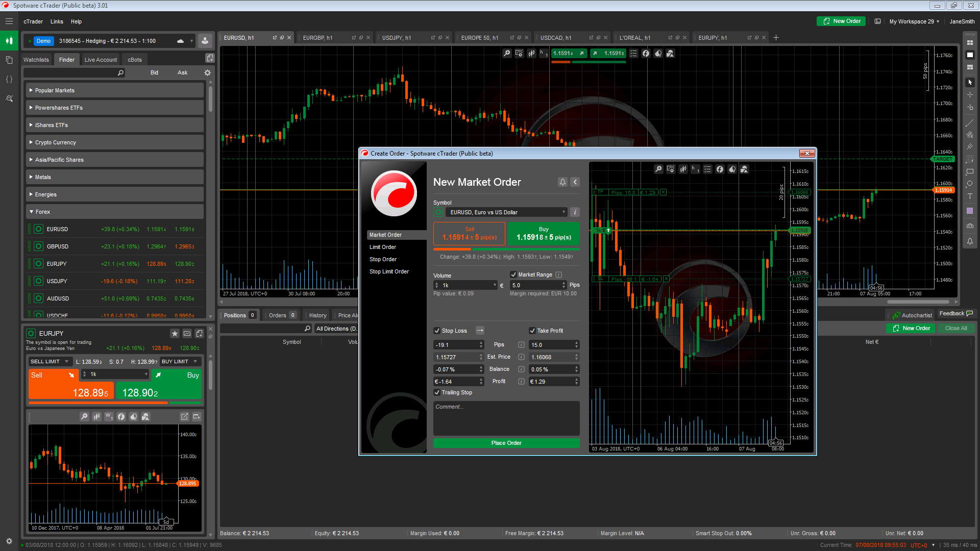The height and width of the screenshot is (551, 980).
Task: Pick the purple drawing color swatch
Action: pyautogui.click(x=970, y=211)
